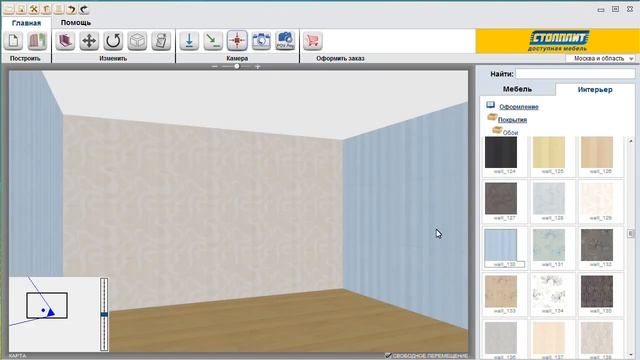Select light gray wallpaper wall_136
640x360 pixels.
click(x=501, y=338)
